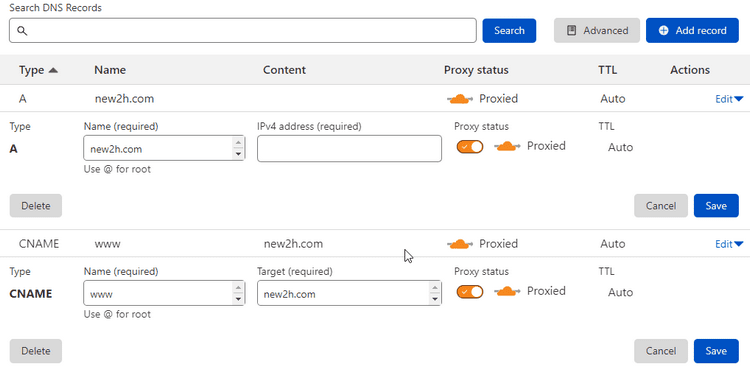The image size is (750, 370).
Task: Click the book icon on the Advanced button
Action: click(x=571, y=31)
